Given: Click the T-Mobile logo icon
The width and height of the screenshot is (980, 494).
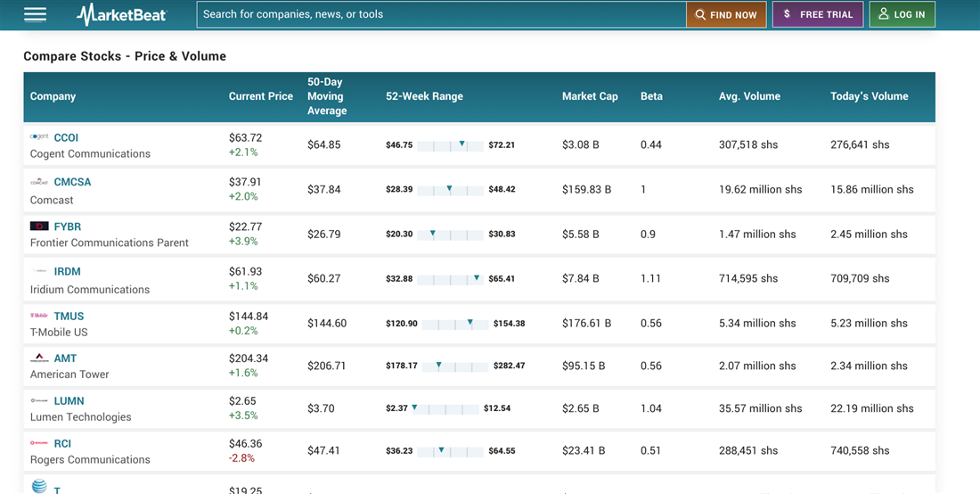Looking at the screenshot, I should point(39,316).
